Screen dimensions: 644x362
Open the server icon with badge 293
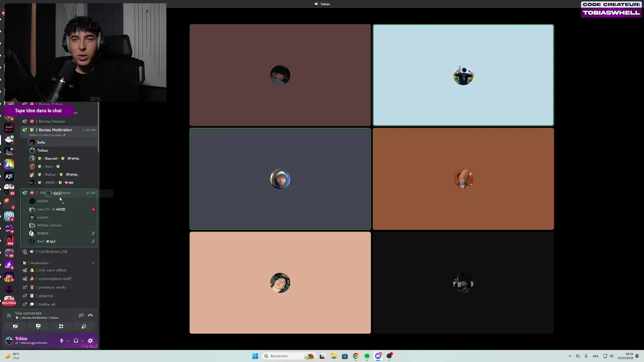[x=9, y=240]
